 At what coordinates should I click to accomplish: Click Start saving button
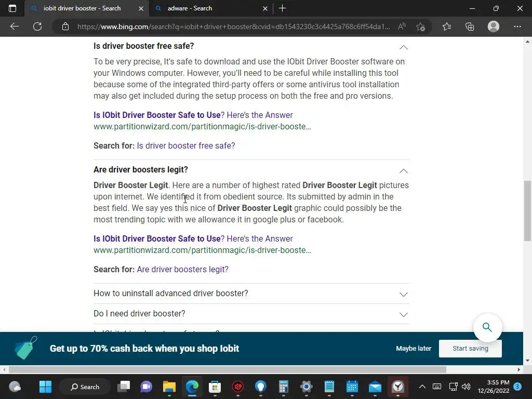coord(470,349)
